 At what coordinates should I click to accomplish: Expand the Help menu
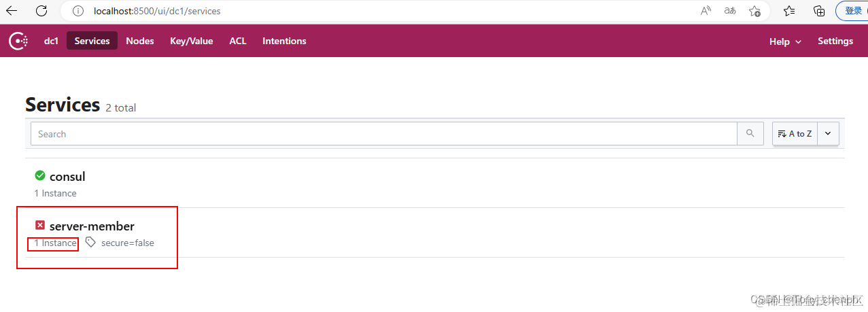(x=785, y=41)
